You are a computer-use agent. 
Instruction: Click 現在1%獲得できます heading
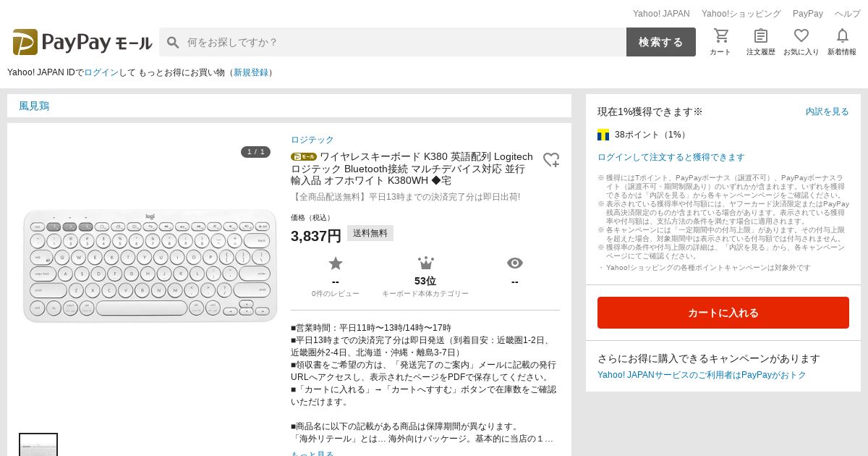pyautogui.click(x=650, y=111)
